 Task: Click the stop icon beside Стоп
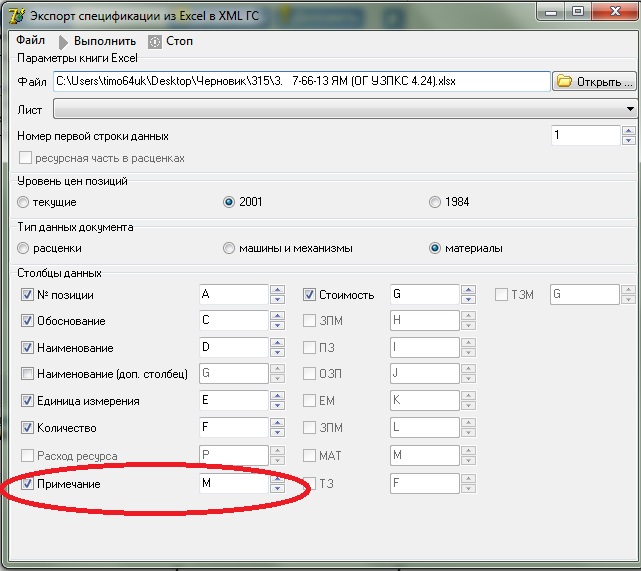(155, 42)
